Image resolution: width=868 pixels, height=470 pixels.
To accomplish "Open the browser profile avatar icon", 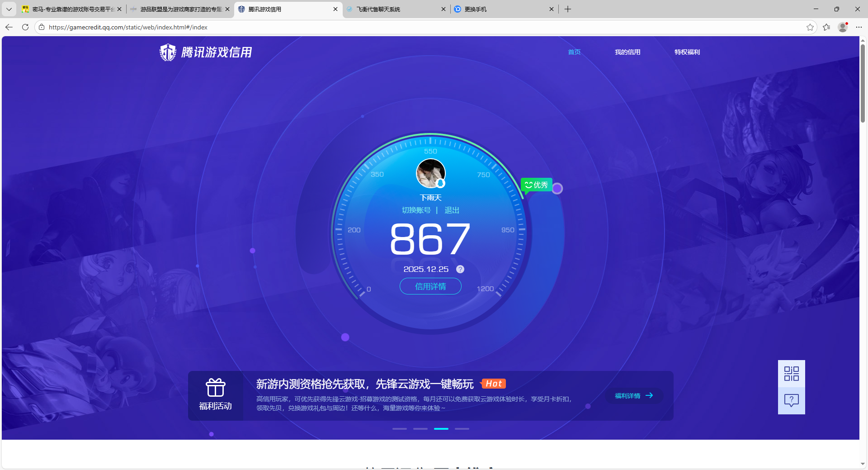I will pos(842,27).
